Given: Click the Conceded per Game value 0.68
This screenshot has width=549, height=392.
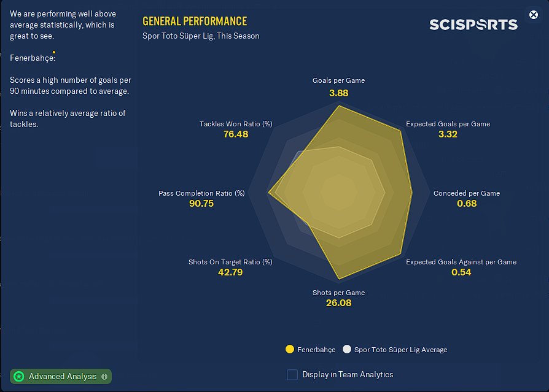Looking at the screenshot, I should click(467, 203).
